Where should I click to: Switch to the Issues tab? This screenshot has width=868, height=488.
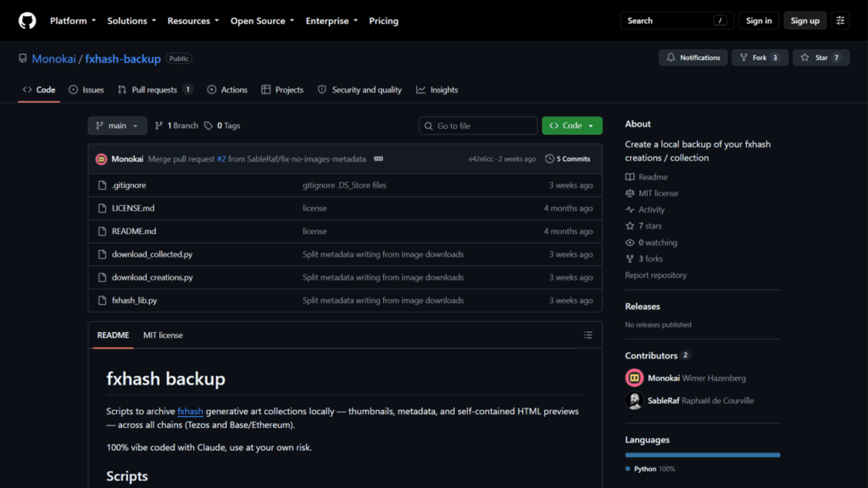(x=86, y=90)
